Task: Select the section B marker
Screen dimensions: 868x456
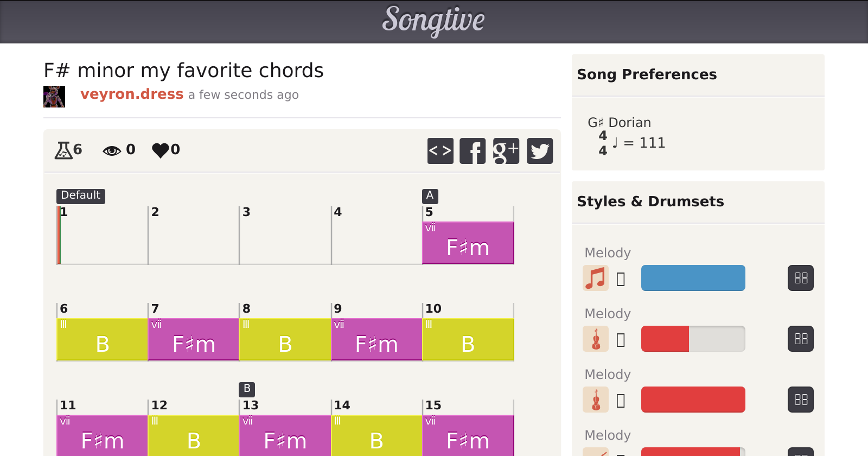Action: click(247, 389)
